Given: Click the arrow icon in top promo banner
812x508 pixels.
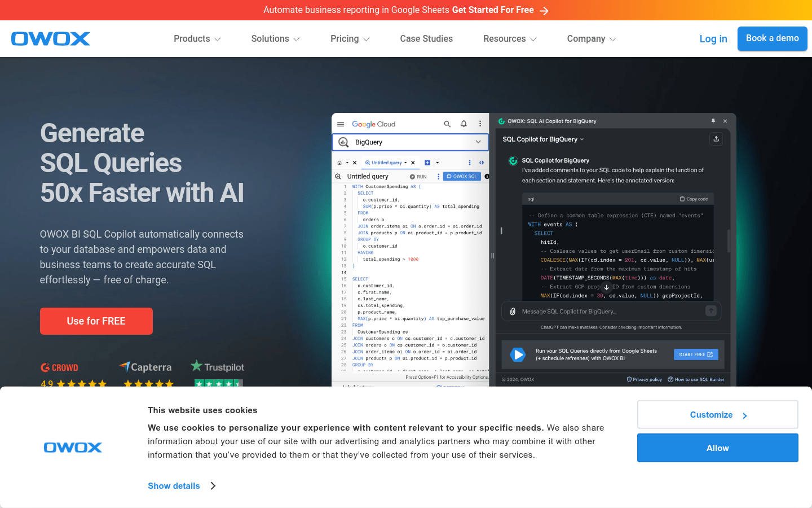Looking at the screenshot, I should click(544, 11).
